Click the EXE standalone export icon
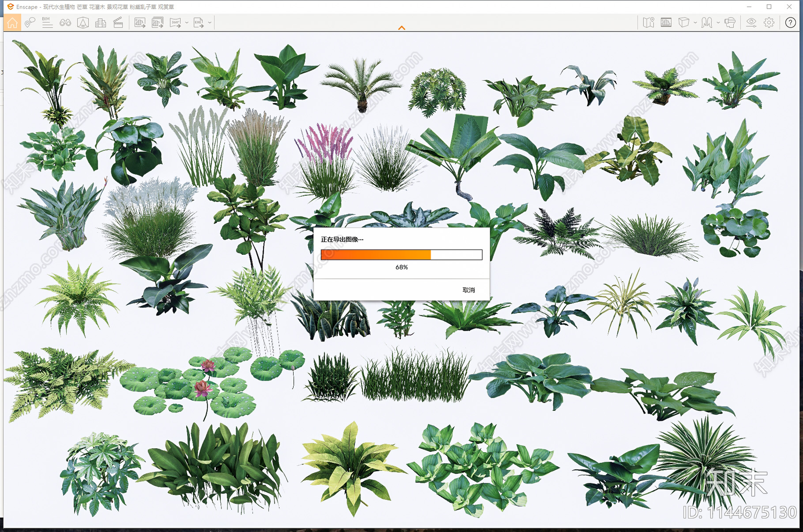 [199, 23]
